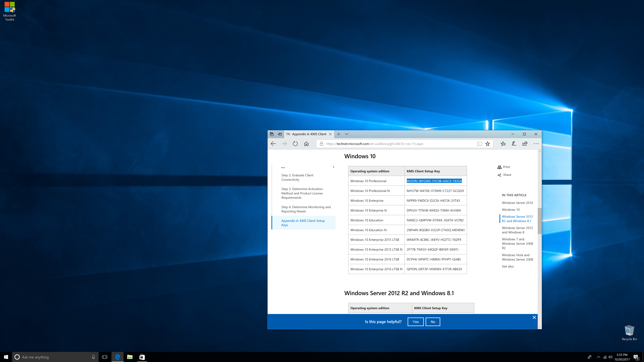644x362 pixels.
Task: Click key QFFDN-GRT3P-VKWWX-X7T3R-8B639
Action: tap(434, 269)
